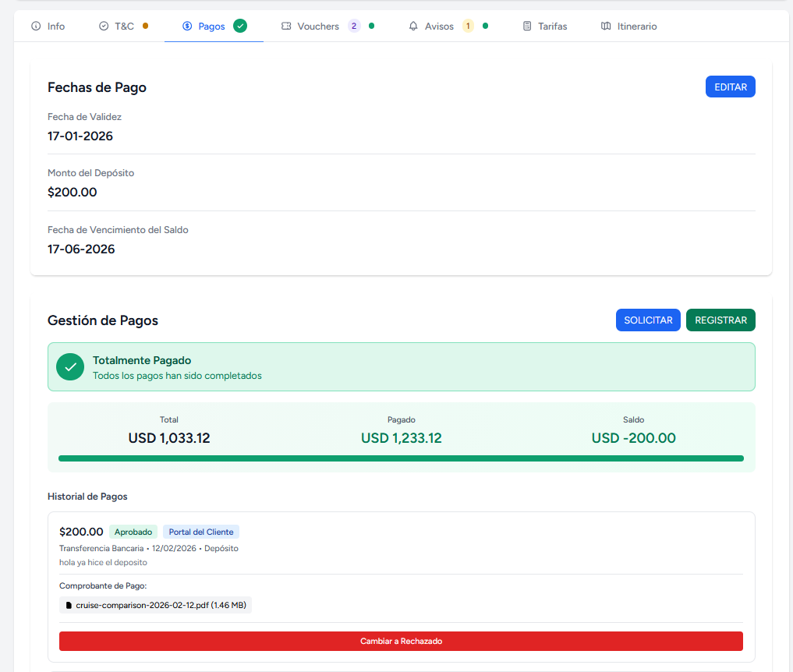
Task: Switch to the Vouchers tab
Action: coord(318,26)
